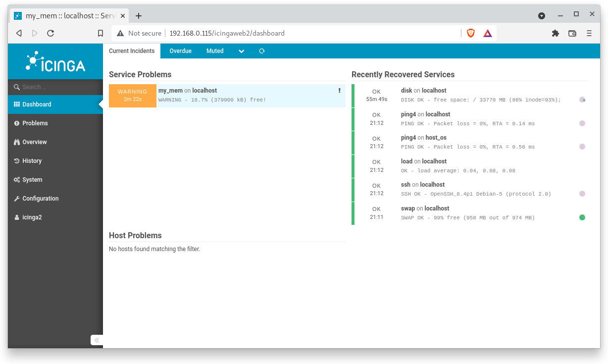Image resolution: width=608 pixels, height=364 pixels.
Task: Click the Icinga logo in the sidebar
Action: [55, 61]
